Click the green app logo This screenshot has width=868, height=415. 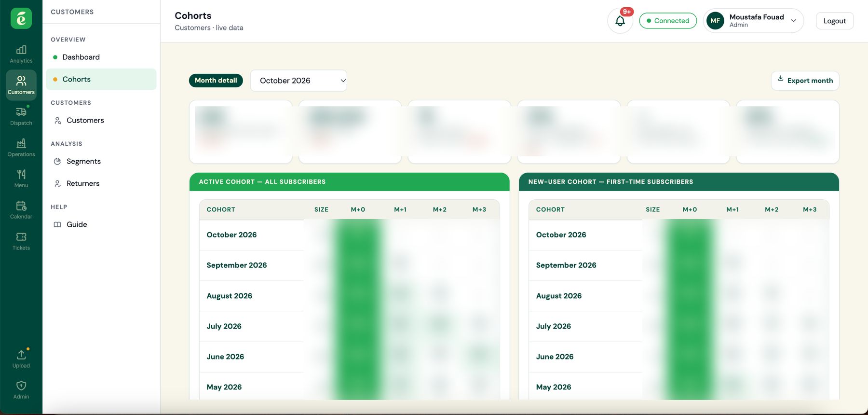21,18
